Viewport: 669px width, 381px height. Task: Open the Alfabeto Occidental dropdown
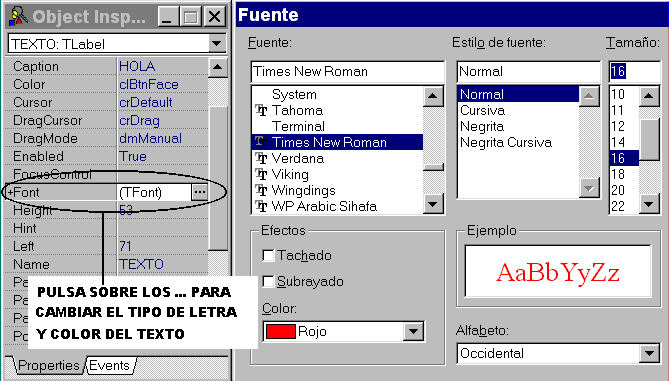tap(649, 353)
